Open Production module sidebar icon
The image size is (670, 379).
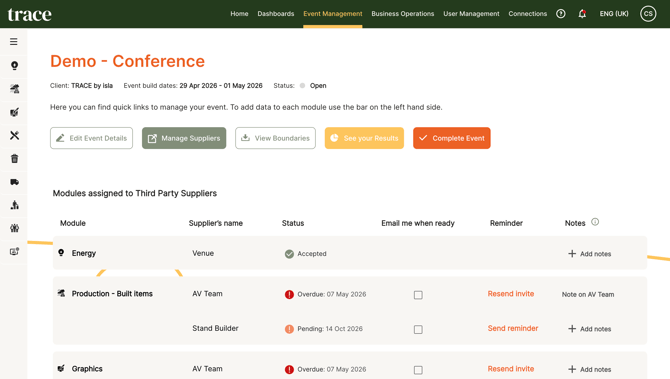(x=14, y=89)
